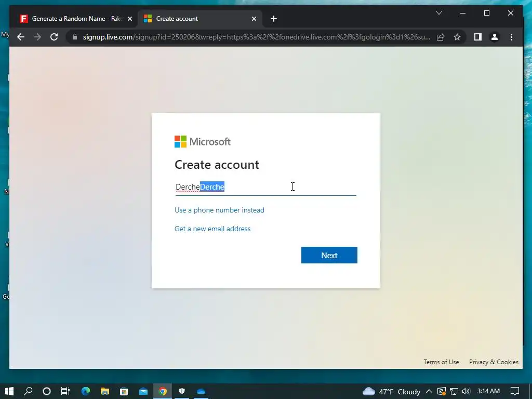
Task: Click the Chrome taskbar icon
Action: pos(163,391)
